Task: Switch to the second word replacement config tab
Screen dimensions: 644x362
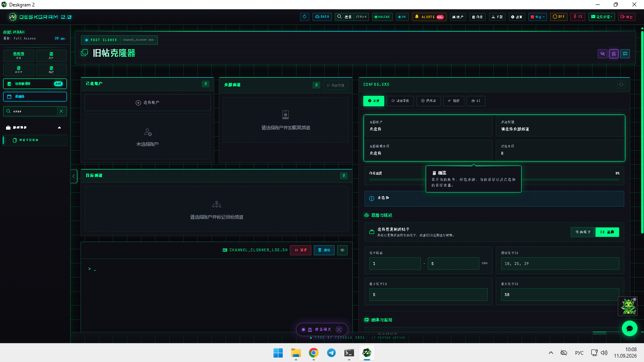Action: (x=400, y=101)
